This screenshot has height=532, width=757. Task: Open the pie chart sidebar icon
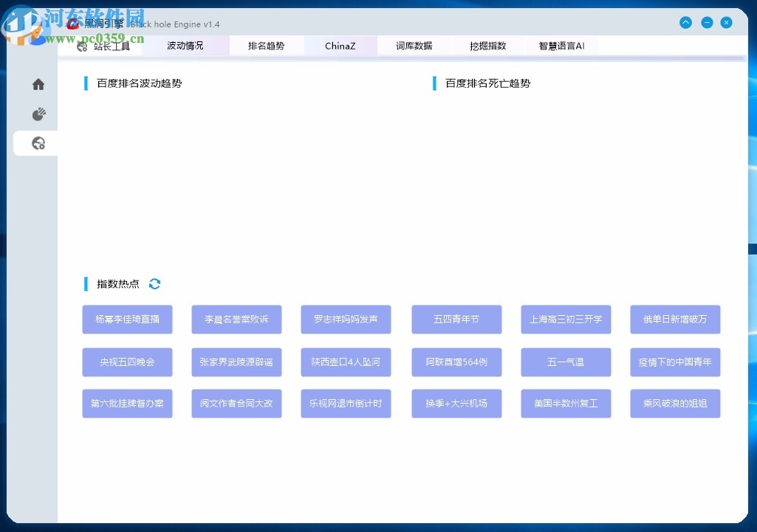click(x=38, y=114)
